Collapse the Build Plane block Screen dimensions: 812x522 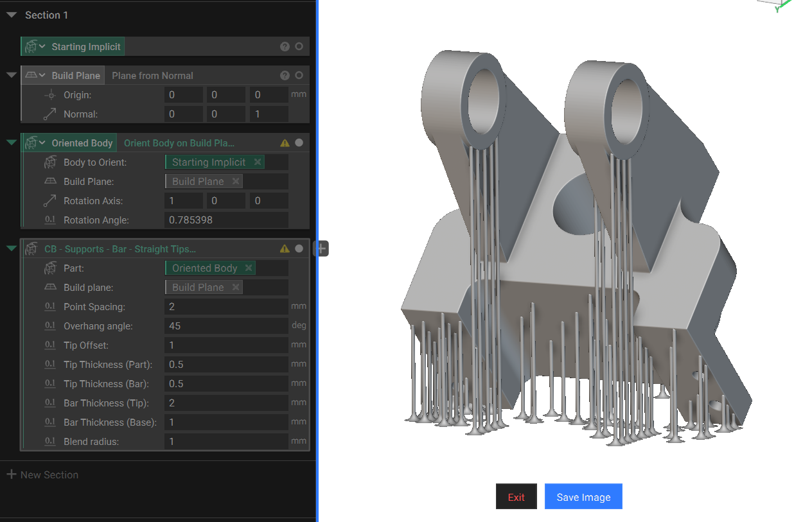click(11, 75)
